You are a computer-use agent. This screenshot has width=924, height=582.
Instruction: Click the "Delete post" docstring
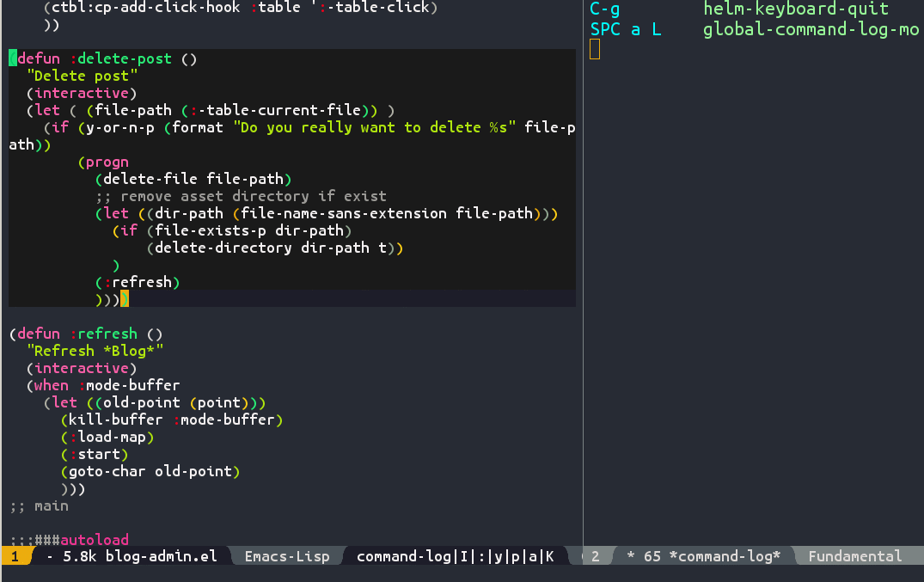click(x=82, y=76)
